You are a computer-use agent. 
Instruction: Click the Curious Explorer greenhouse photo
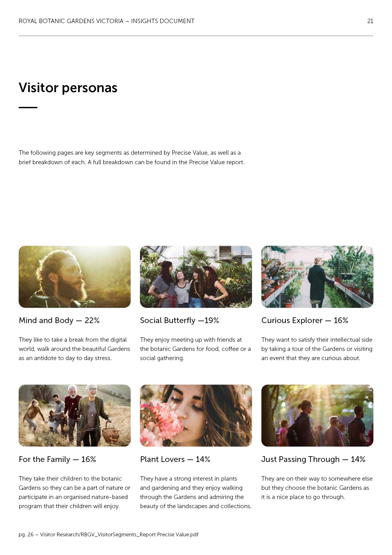coord(317,277)
